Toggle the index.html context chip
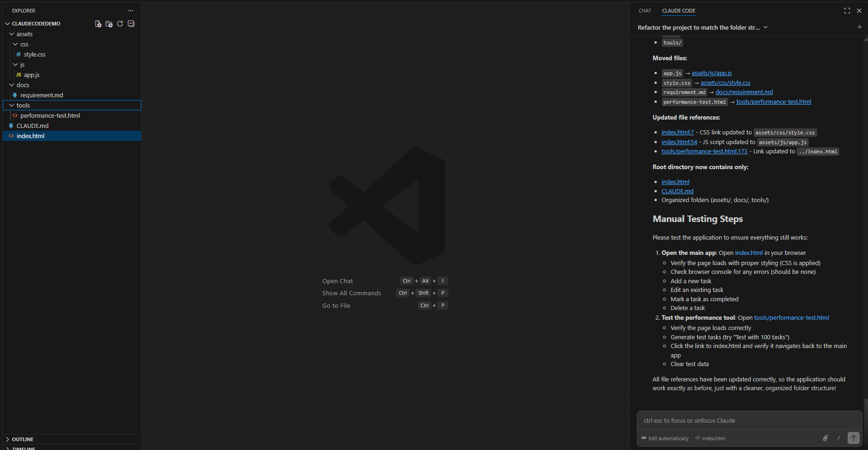The height and width of the screenshot is (450, 868). [x=711, y=438]
